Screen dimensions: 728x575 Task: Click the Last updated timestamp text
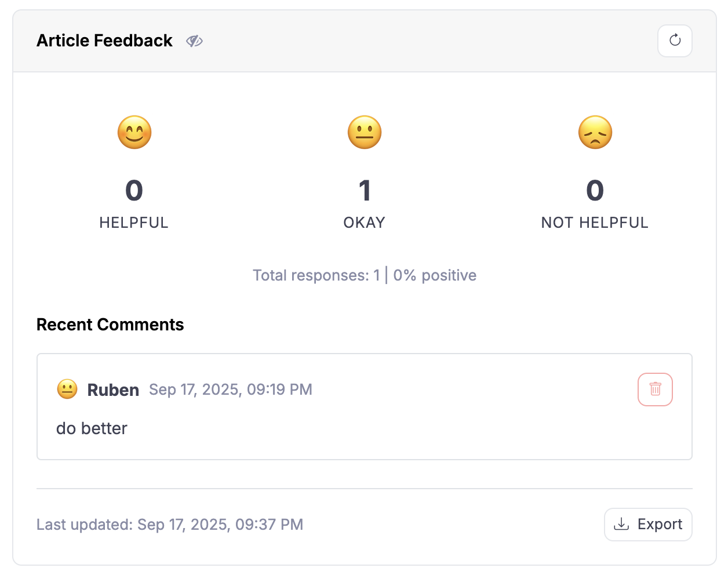tap(170, 525)
